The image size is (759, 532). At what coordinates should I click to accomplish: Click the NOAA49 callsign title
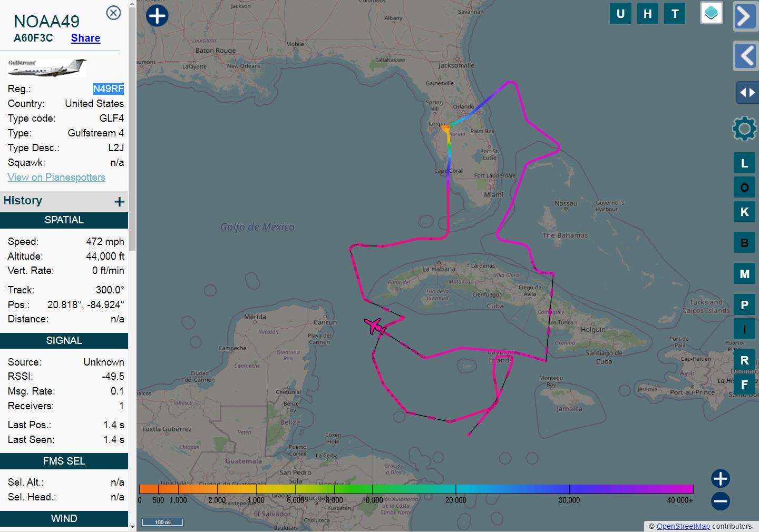coord(46,22)
